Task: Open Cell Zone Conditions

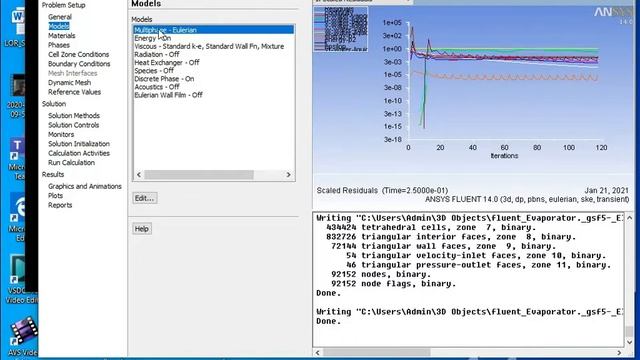Action: coord(78,54)
